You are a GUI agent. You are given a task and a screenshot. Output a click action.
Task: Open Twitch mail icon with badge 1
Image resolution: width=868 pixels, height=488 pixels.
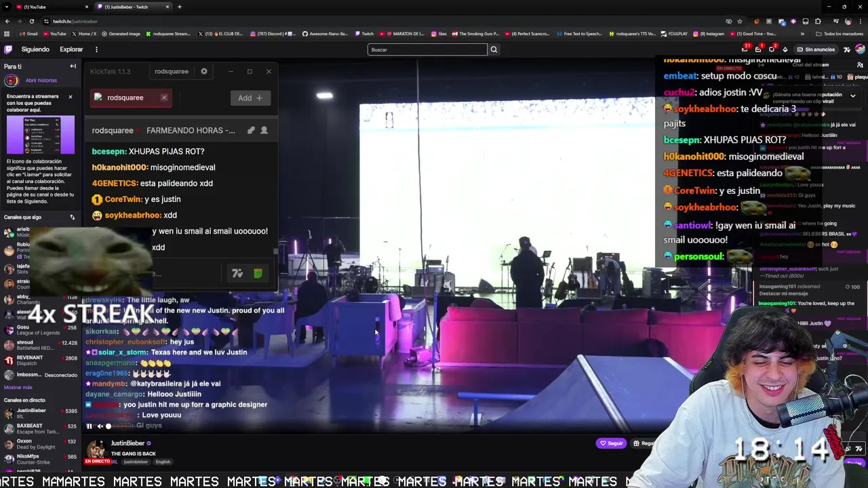coord(758,49)
